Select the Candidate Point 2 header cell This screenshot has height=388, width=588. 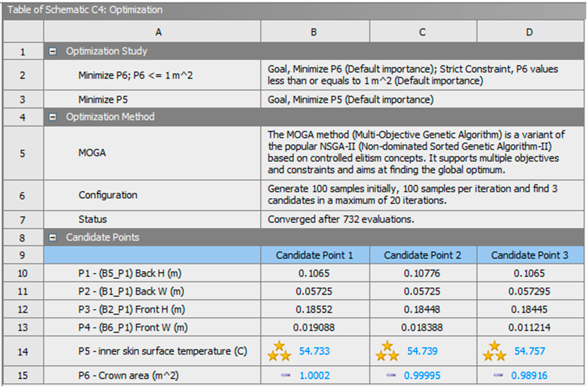coord(423,255)
